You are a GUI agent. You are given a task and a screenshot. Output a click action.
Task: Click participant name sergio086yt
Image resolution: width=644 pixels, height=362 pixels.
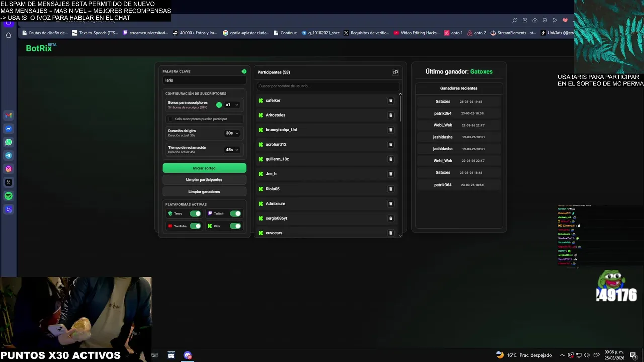click(x=276, y=218)
